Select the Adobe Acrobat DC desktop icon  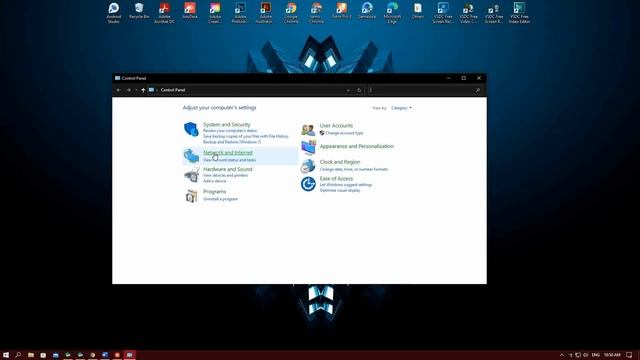click(x=164, y=13)
